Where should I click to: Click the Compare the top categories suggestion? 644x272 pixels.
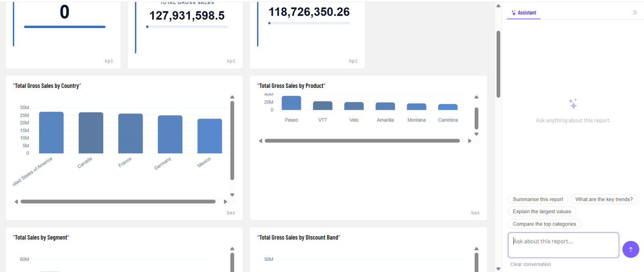[544, 224]
